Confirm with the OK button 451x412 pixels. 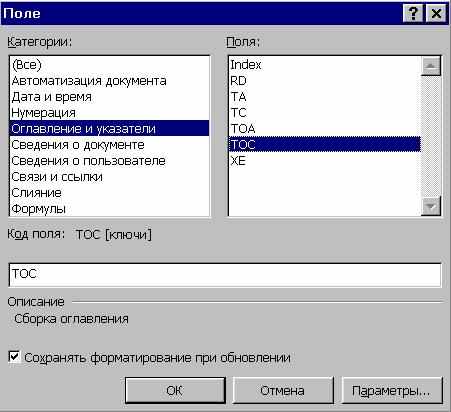point(175,390)
